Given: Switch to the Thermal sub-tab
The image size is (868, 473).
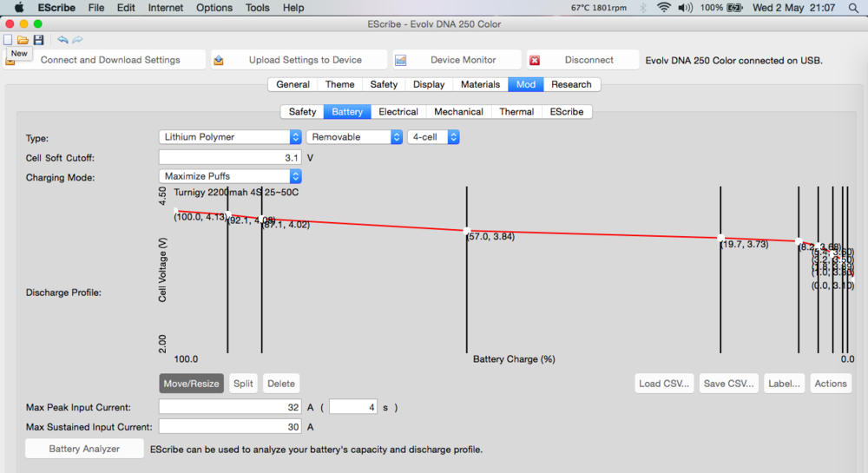Looking at the screenshot, I should click(516, 112).
